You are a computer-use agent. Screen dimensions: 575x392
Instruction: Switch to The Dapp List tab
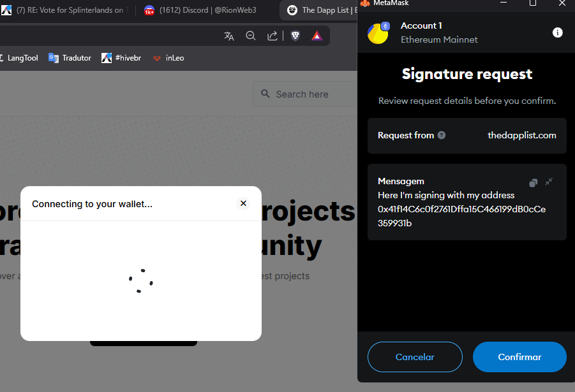(x=319, y=10)
